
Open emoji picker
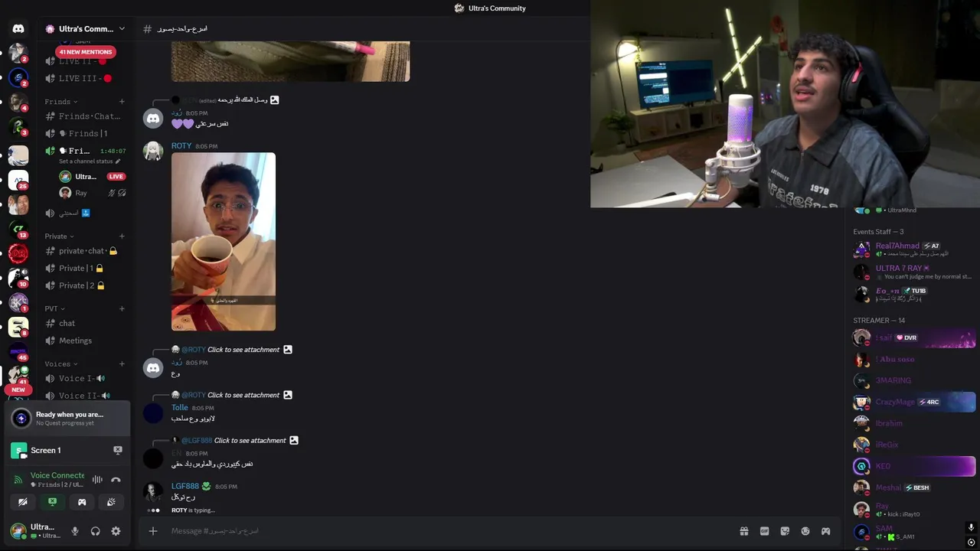[805, 531]
